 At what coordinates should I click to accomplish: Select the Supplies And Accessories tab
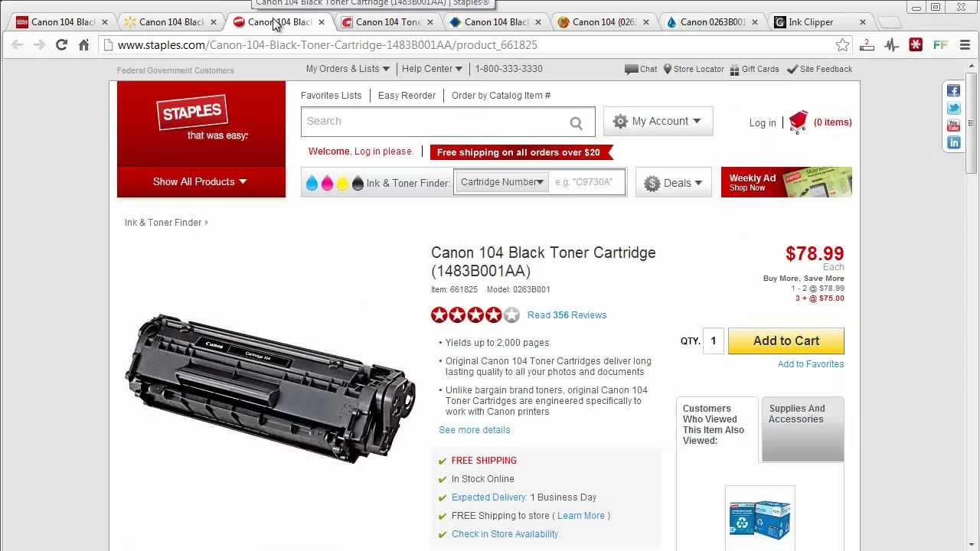(802, 429)
